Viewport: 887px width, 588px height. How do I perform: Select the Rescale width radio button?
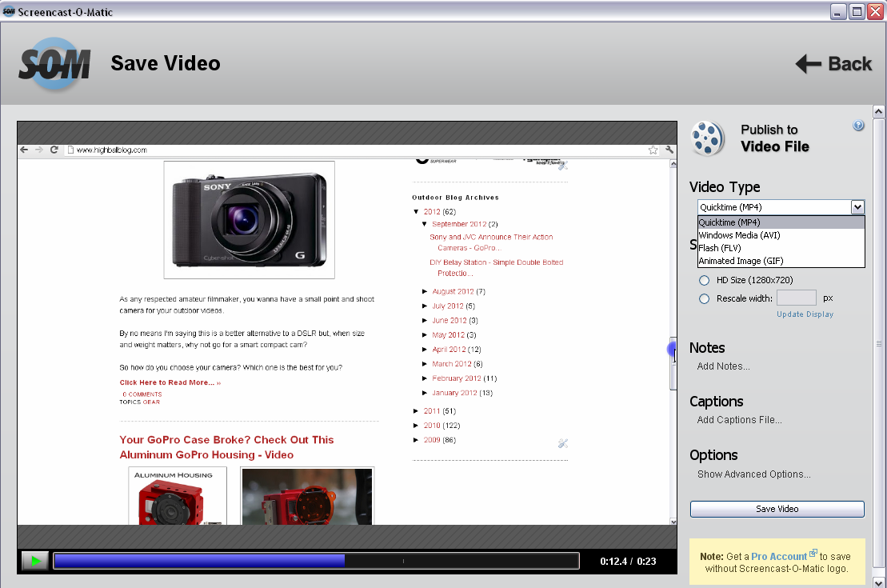point(705,298)
